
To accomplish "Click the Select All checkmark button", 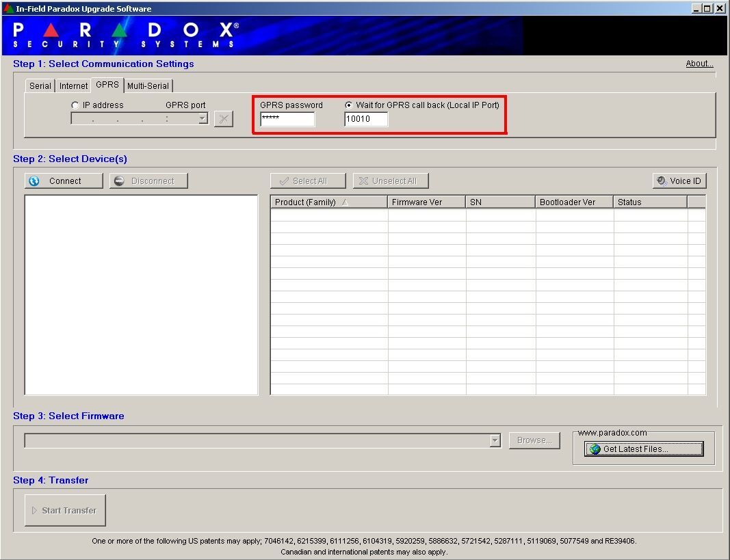I will pos(308,181).
